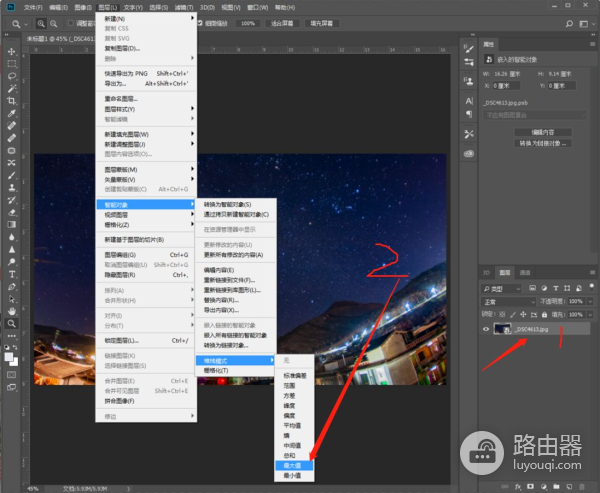Screen dimensions: 600x493
Task: Select the Lasso tool
Action: [11, 75]
